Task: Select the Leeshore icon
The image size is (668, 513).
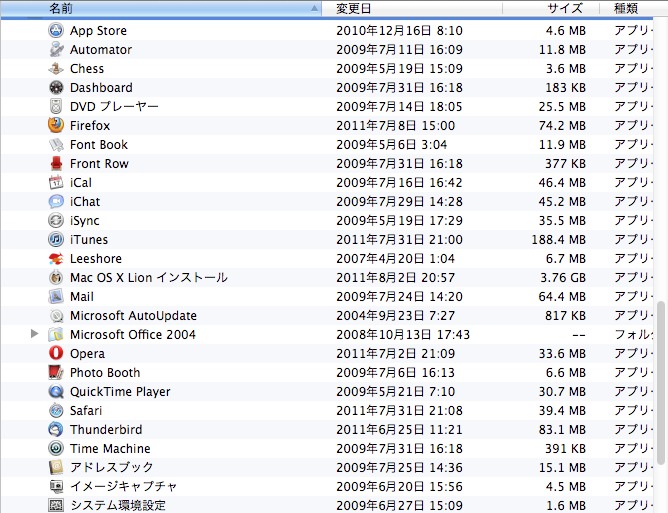Action: (56, 259)
